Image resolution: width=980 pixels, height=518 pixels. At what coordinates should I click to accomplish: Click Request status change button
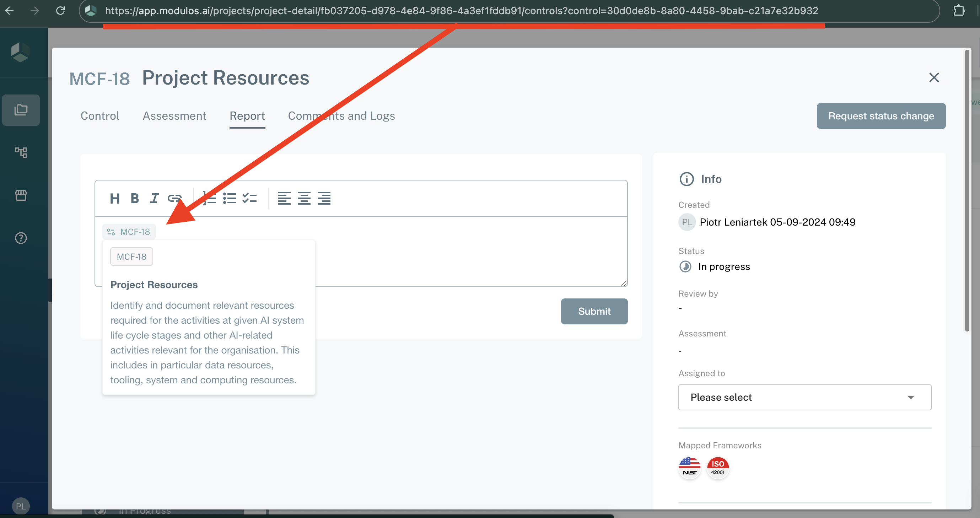click(881, 116)
